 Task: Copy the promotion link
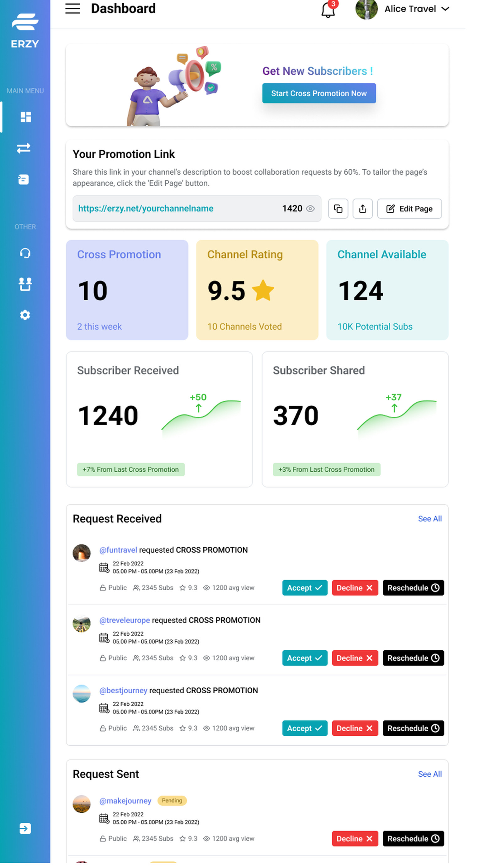coord(338,209)
